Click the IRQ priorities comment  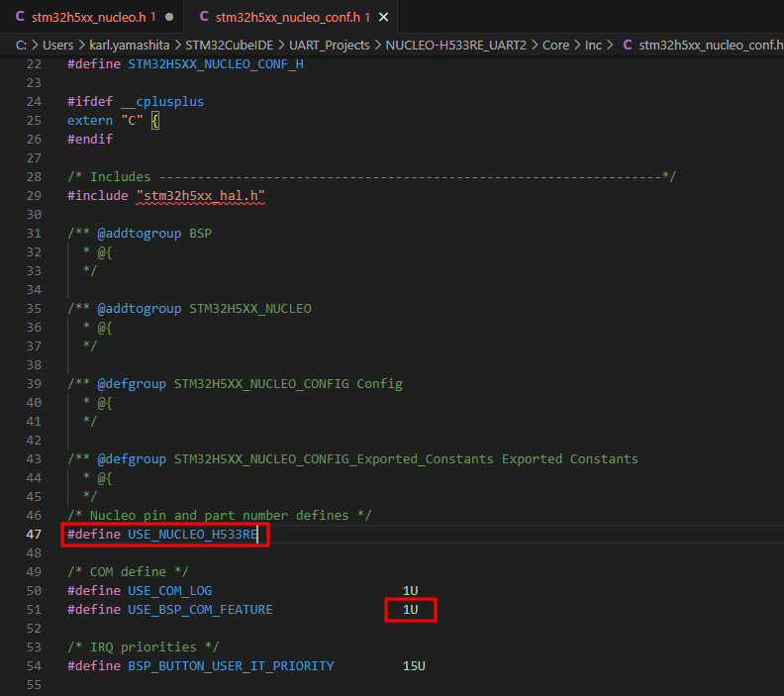[x=143, y=647]
